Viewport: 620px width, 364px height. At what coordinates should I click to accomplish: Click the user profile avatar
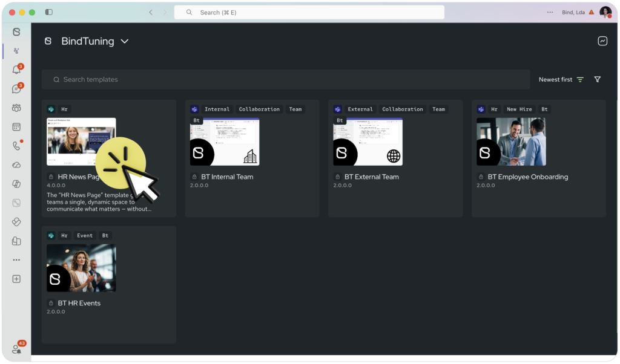(605, 12)
